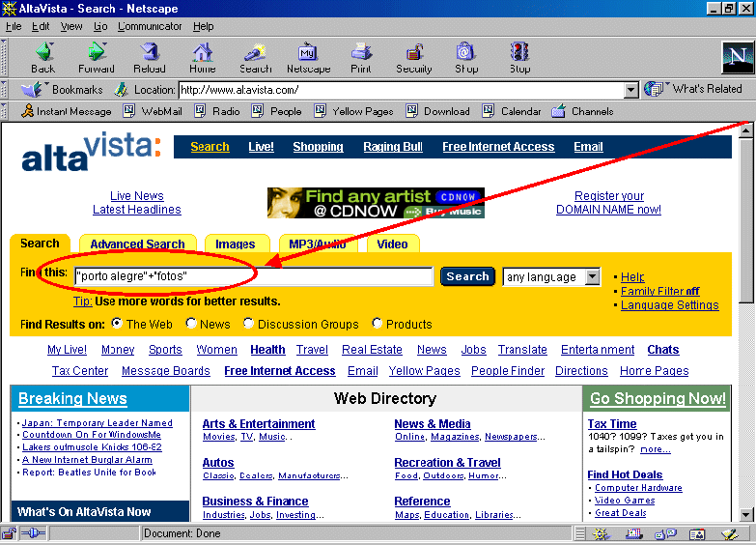Viewport: 756px width, 545px height.
Task: Open the Security lock toolbar icon
Action: 414,52
